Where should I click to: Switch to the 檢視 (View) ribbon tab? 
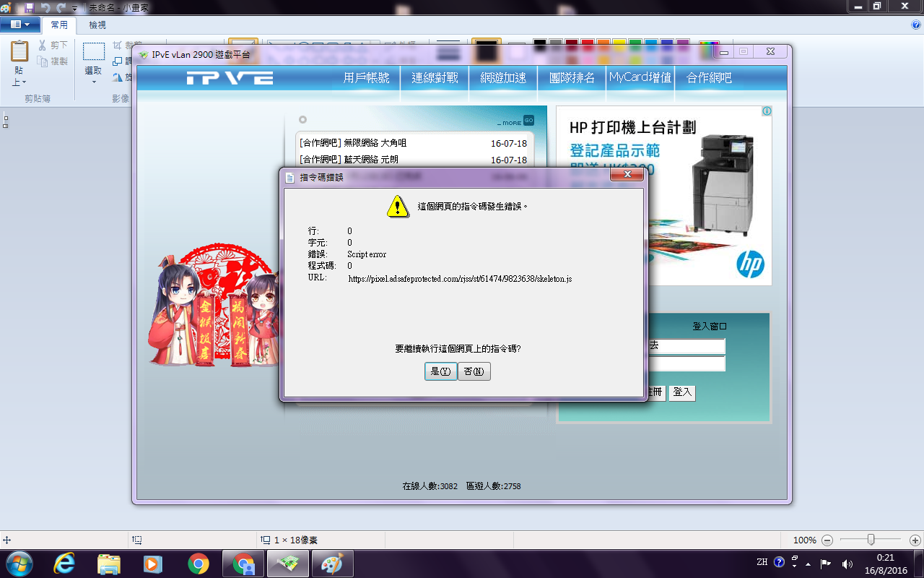pyautogui.click(x=97, y=25)
